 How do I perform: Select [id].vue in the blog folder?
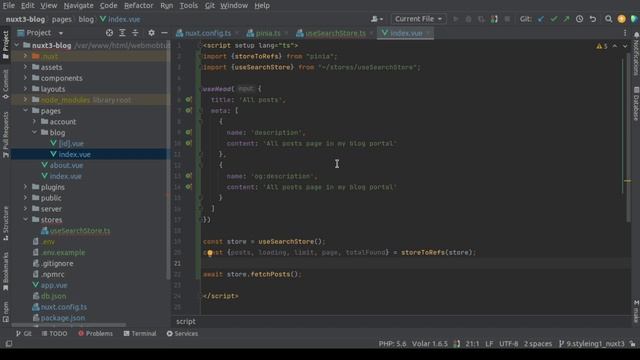(71, 143)
